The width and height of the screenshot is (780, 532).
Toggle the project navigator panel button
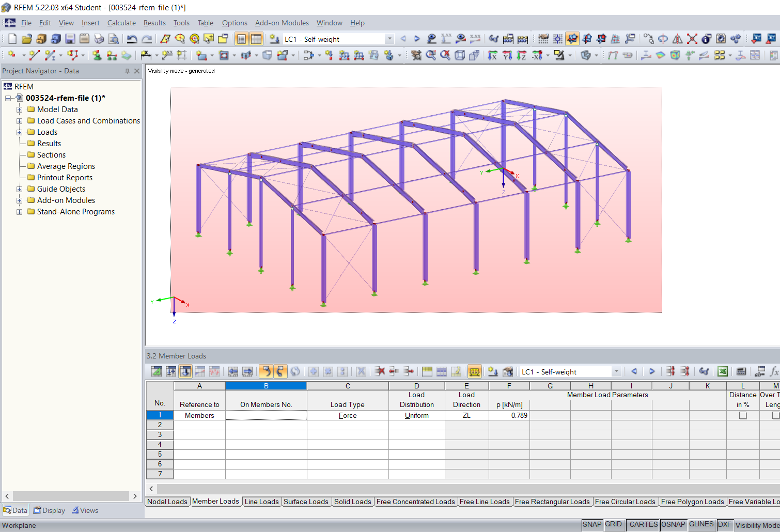click(241, 39)
